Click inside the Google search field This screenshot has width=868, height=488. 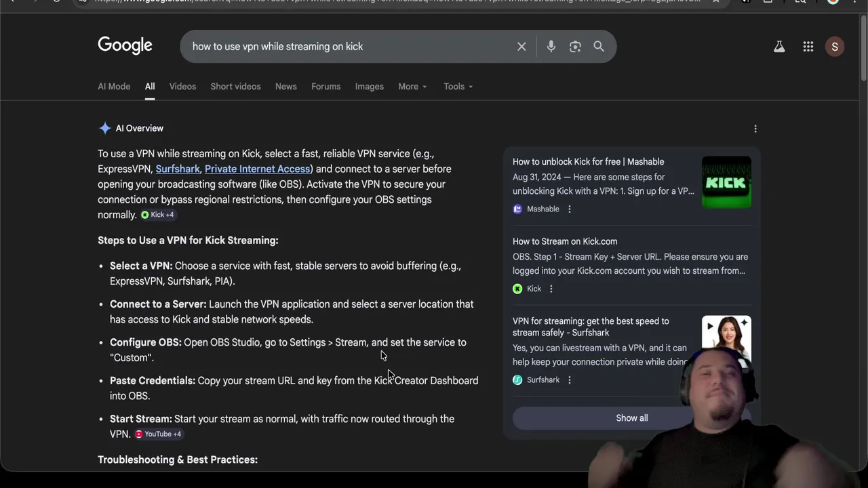339,47
